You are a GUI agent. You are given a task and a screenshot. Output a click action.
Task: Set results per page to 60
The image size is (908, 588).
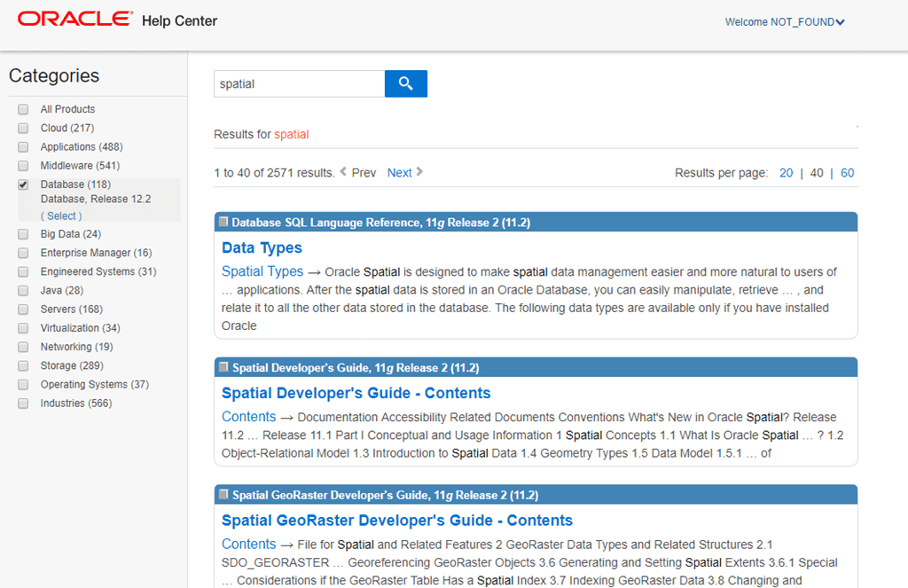[x=847, y=173]
